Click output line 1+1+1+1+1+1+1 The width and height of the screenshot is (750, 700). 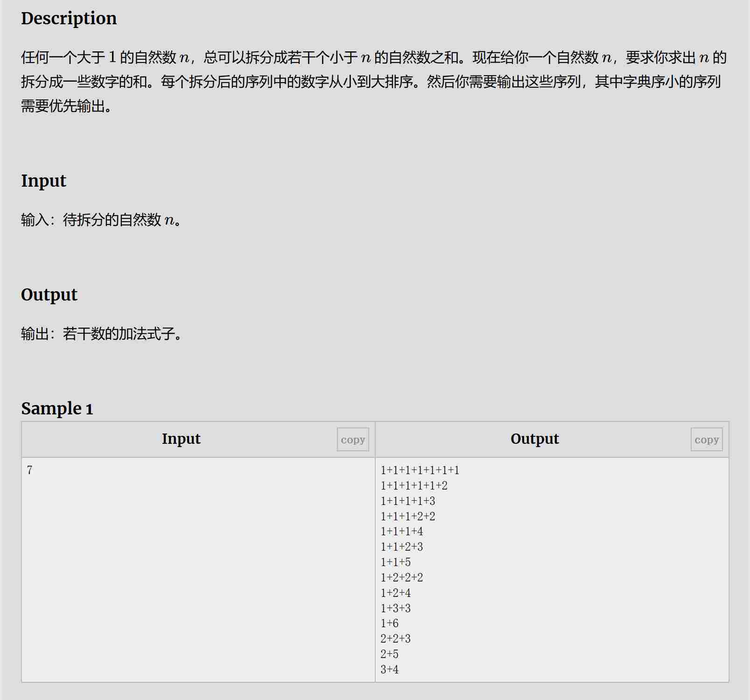pyautogui.click(x=420, y=470)
